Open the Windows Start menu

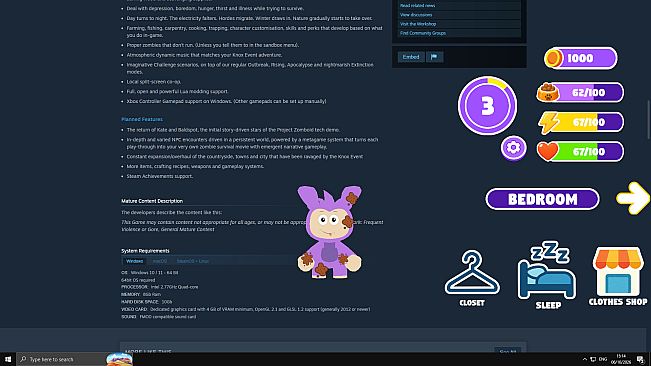(8, 359)
